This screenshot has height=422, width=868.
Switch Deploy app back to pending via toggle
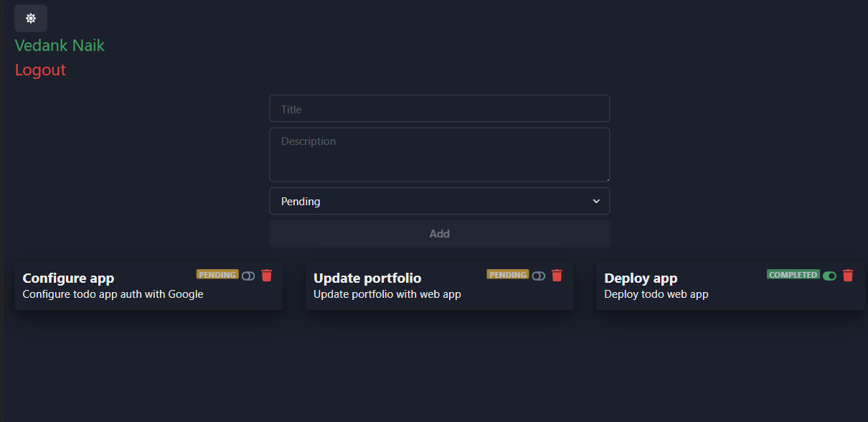point(829,276)
